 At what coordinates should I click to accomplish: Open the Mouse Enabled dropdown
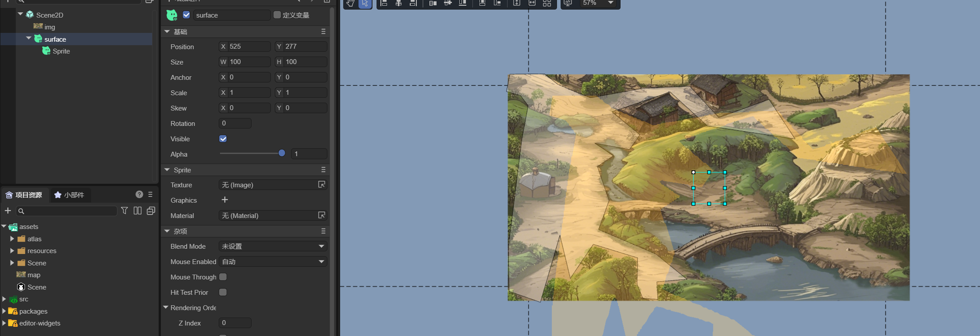pyautogui.click(x=273, y=262)
